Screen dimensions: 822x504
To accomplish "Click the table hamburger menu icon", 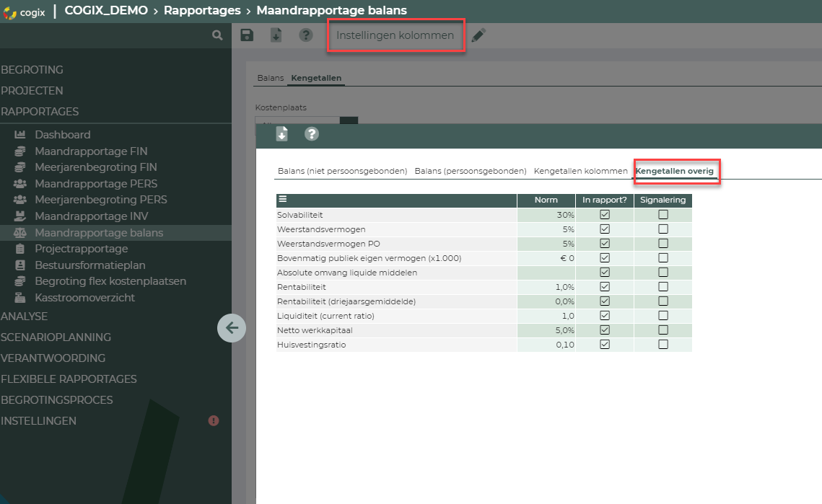I will 283,200.
